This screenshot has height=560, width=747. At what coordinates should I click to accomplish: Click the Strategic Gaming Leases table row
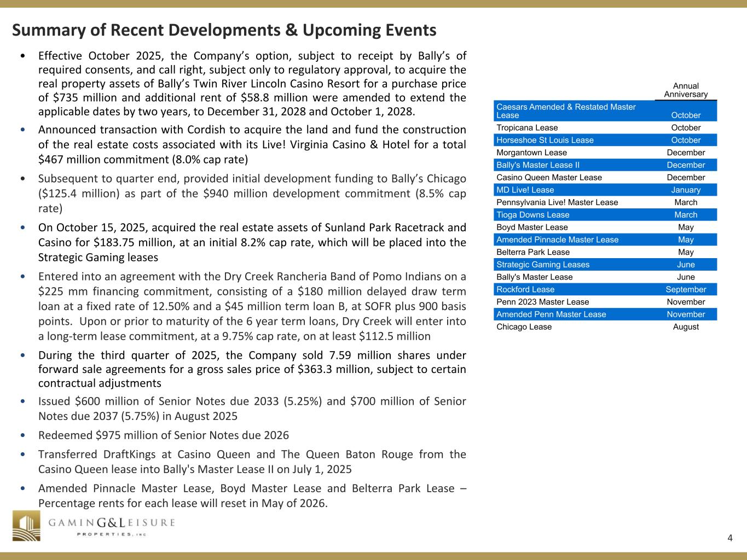click(605, 265)
